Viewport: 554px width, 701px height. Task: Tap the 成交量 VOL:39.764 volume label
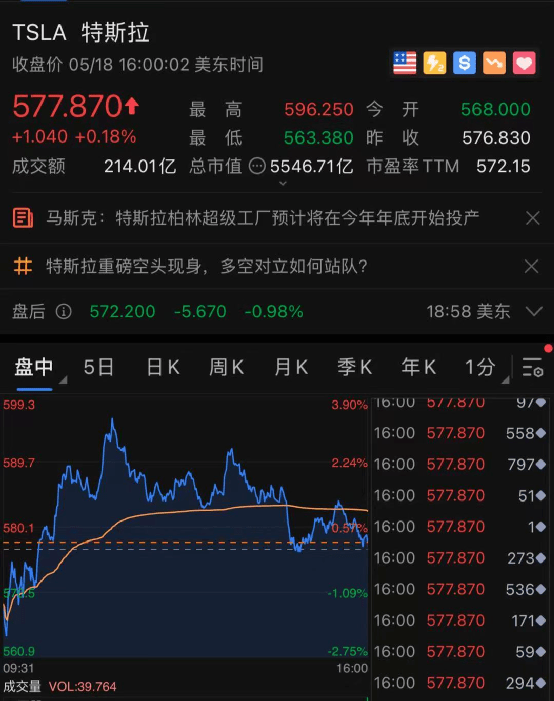click(x=60, y=686)
